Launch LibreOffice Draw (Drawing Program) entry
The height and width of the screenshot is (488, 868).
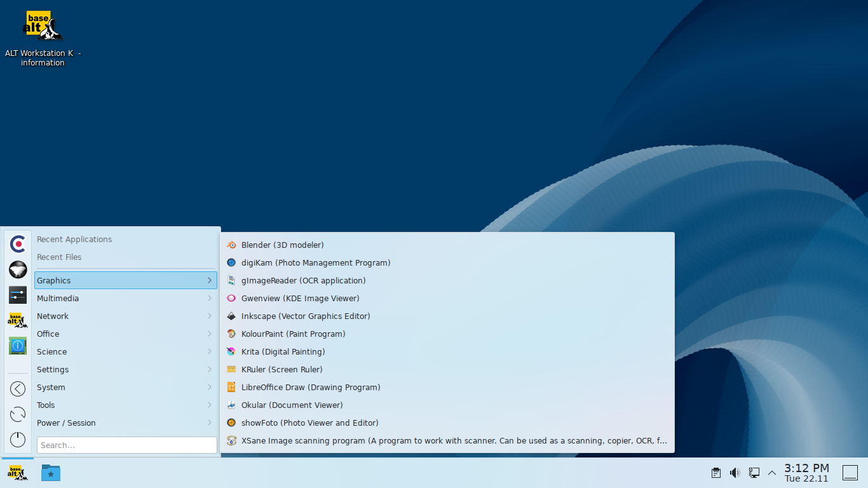pos(447,387)
